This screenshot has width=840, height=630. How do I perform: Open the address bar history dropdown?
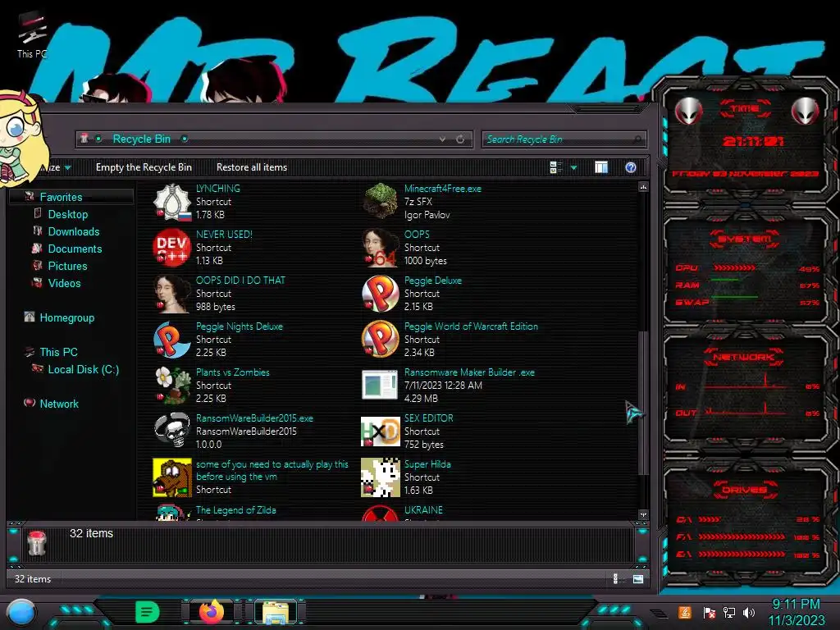click(x=442, y=139)
